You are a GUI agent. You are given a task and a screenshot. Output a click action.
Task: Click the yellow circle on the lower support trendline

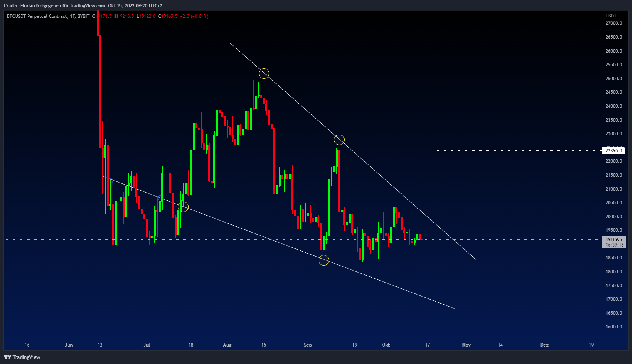tap(324, 260)
